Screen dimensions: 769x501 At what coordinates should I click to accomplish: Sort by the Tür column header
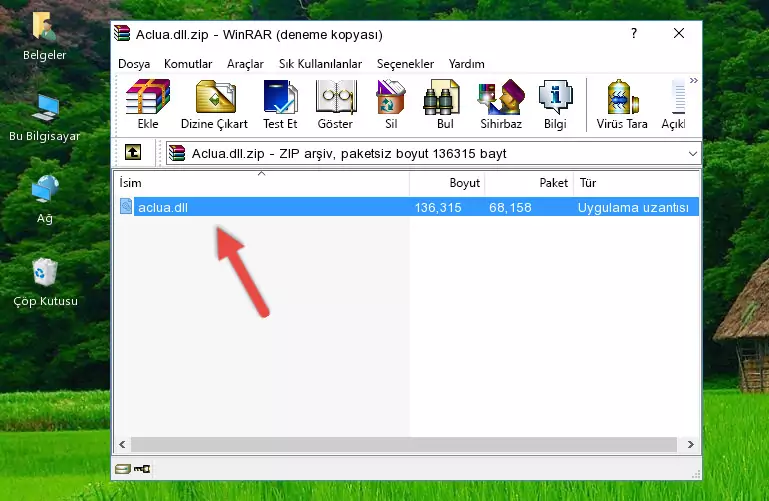636,183
